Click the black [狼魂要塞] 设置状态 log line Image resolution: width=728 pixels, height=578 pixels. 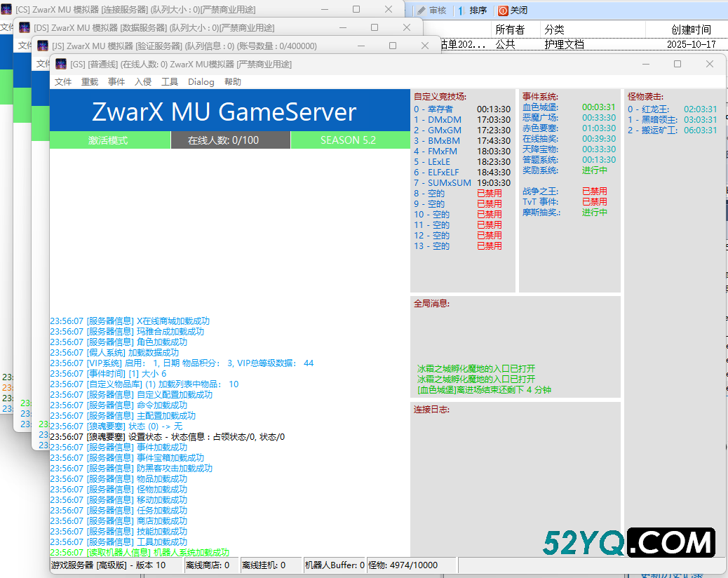point(168,437)
